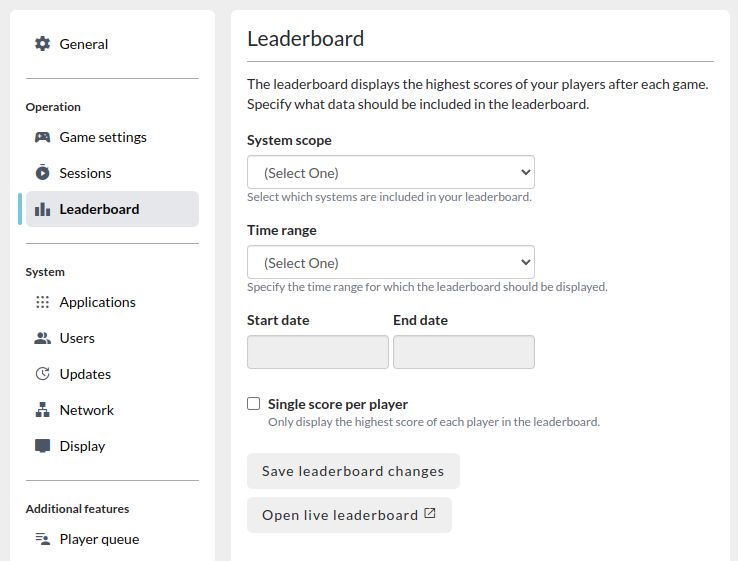Viewport: 738px width, 561px height.
Task: Open live leaderboard in new window
Action: (349, 515)
